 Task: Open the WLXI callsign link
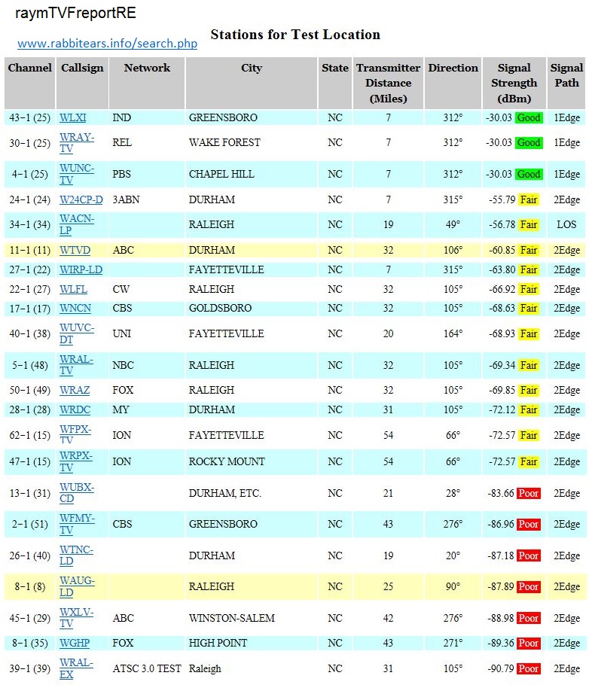pos(73,118)
